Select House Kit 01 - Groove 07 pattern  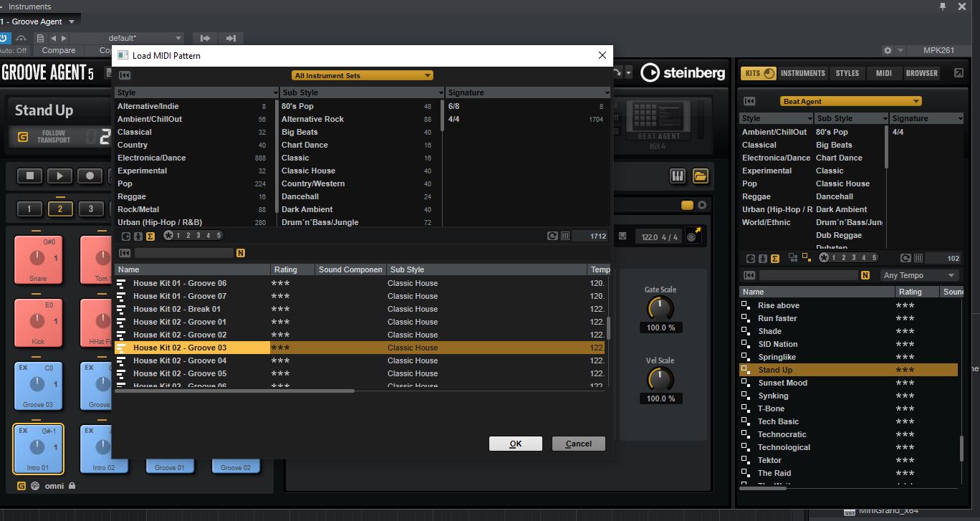click(360, 296)
